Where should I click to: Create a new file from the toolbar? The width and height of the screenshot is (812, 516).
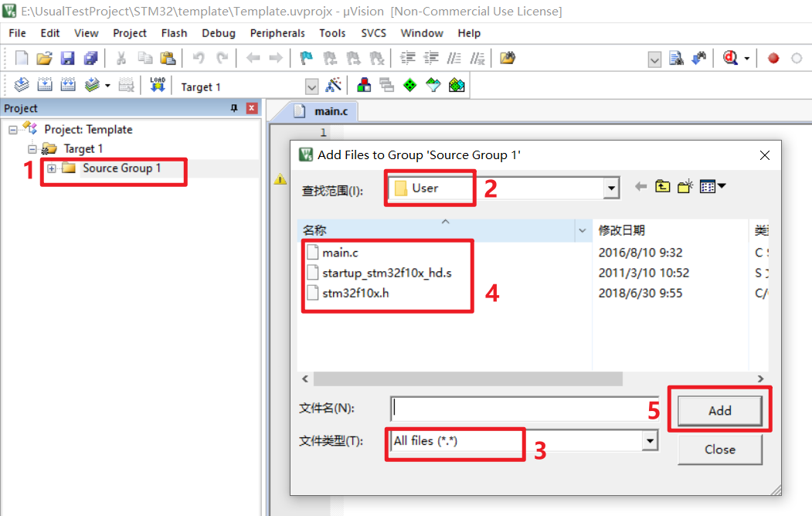tap(21, 58)
